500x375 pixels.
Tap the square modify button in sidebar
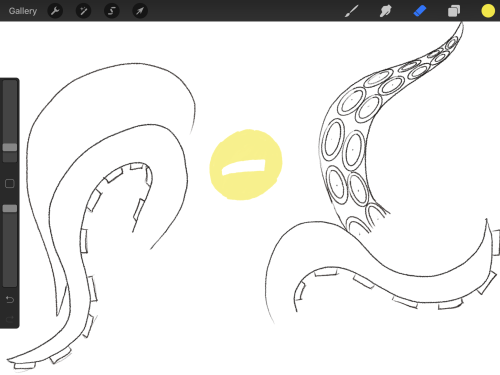[10, 184]
